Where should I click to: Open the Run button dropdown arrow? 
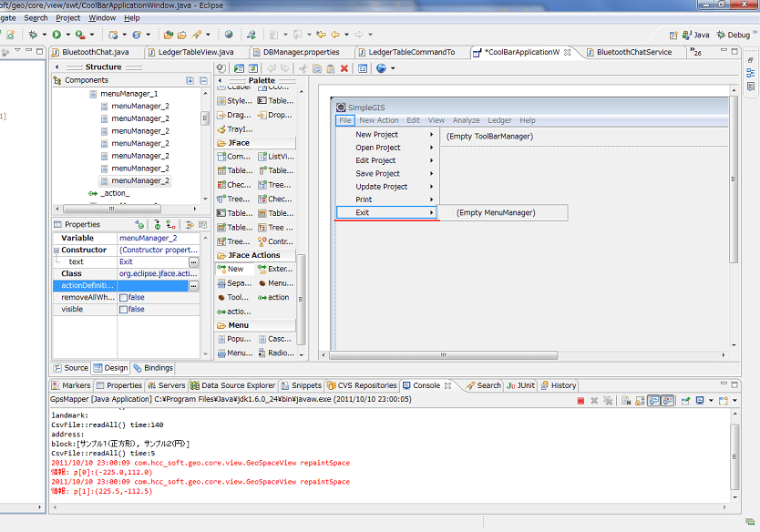(67, 35)
